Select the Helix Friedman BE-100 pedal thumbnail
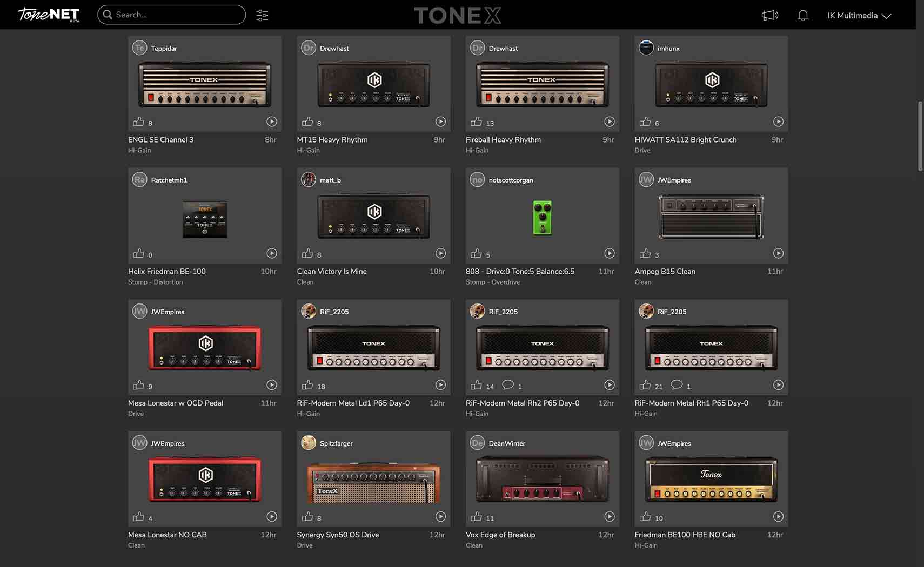The width and height of the screenshot is (924, 567). tap(205, 219)
